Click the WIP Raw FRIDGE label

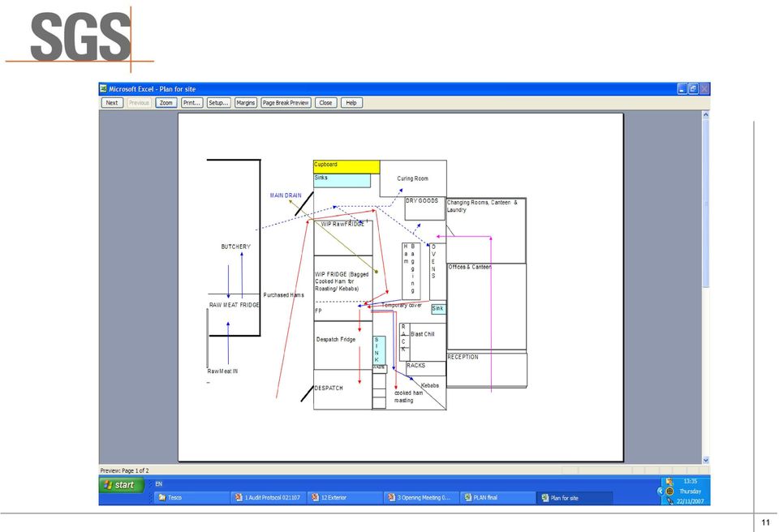tap(342, 224)
